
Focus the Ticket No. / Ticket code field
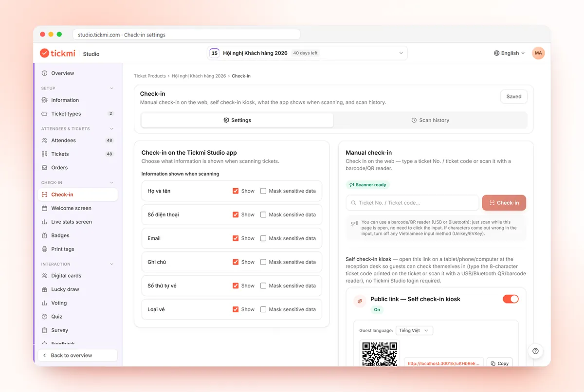click(413, 203)
